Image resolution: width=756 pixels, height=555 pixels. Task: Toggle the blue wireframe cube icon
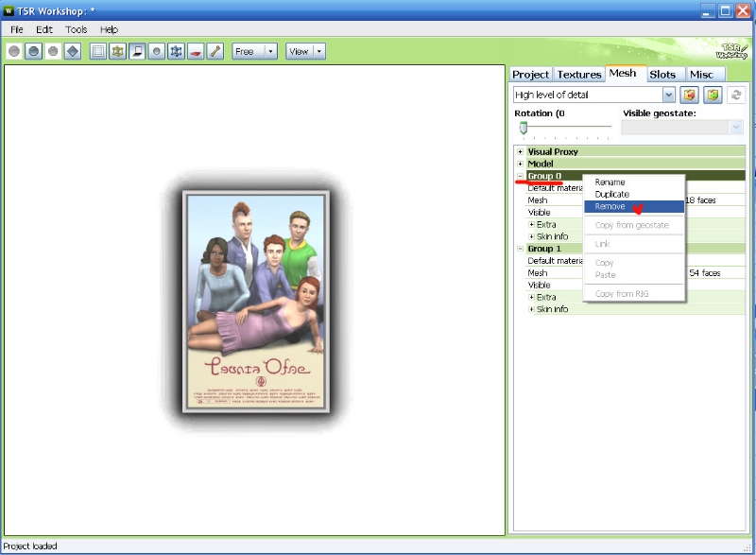tap(176, 51)
